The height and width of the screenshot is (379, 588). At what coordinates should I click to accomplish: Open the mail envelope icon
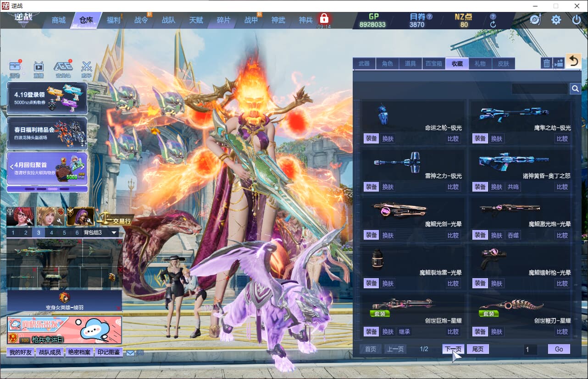point(130,353)
